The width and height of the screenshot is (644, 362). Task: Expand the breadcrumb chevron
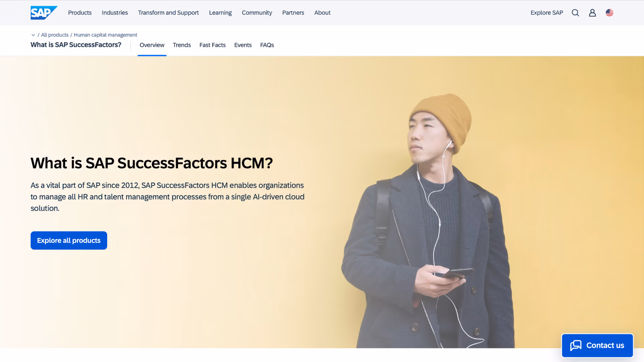[33, 35]
